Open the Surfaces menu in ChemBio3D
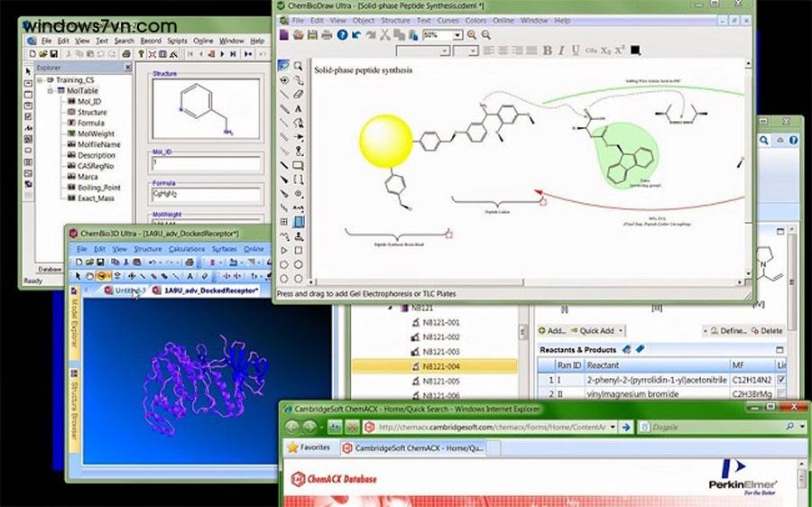Viewport: 812px width, 507px height. point(225,249)
